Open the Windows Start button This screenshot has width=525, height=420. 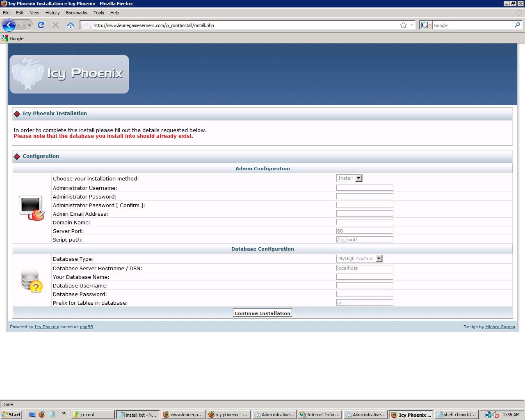(11, 415)
